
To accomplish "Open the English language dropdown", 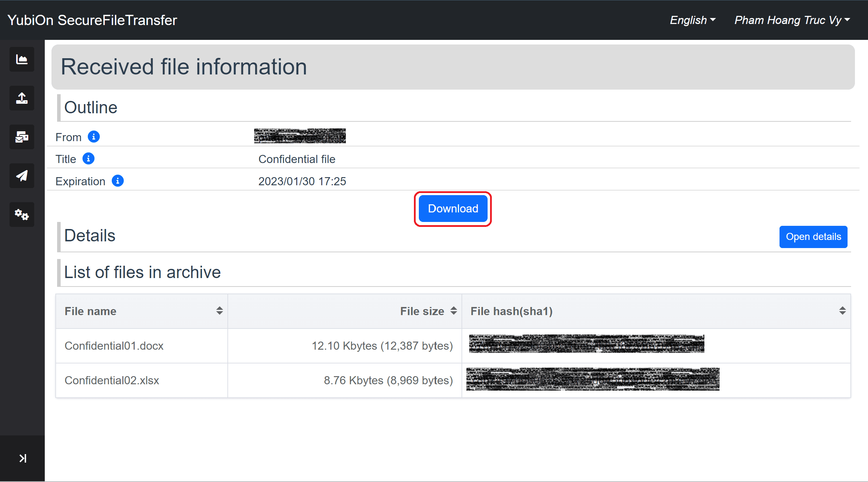I will click(693, 20).
